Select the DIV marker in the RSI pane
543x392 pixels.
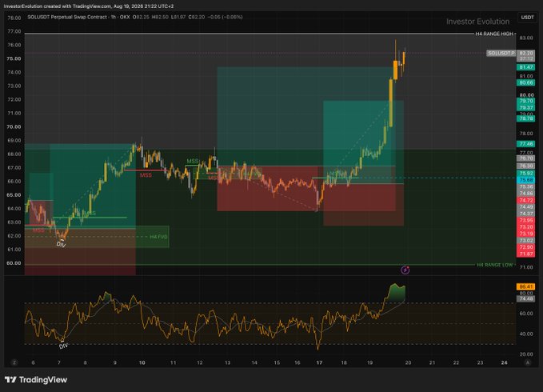pyautogui.click(x=63, y=346)
